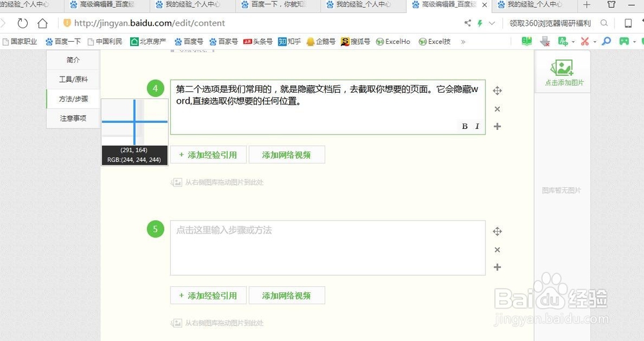Viewport: 644px width, 341px height.
Task: Click the 领取360浏览器调研福利 search field
Action: [551, 23]
